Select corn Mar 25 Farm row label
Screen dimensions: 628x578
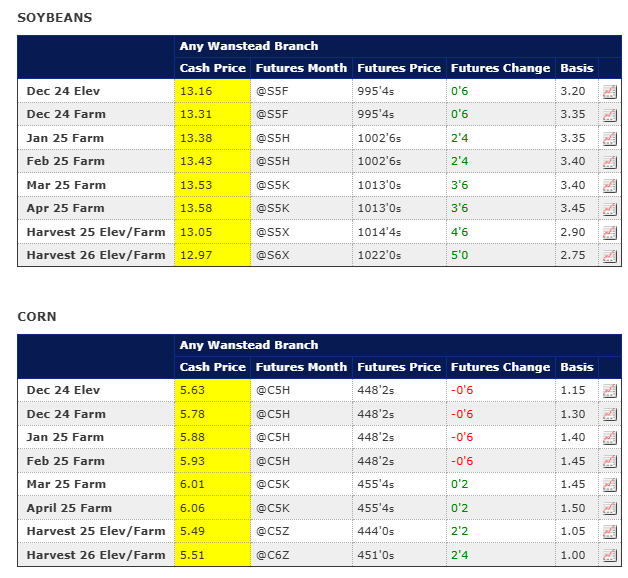[x=66, y=484]
